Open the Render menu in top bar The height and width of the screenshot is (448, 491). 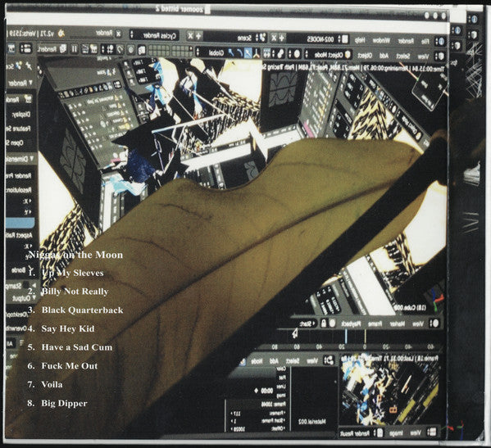(x=406, y=41)
